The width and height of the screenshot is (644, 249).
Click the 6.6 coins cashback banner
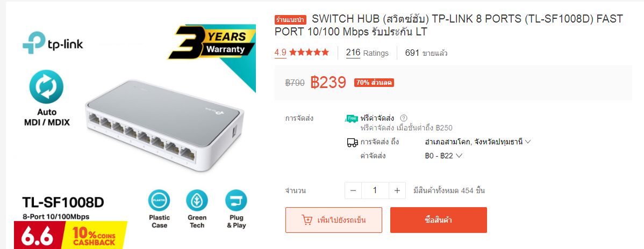70,235
